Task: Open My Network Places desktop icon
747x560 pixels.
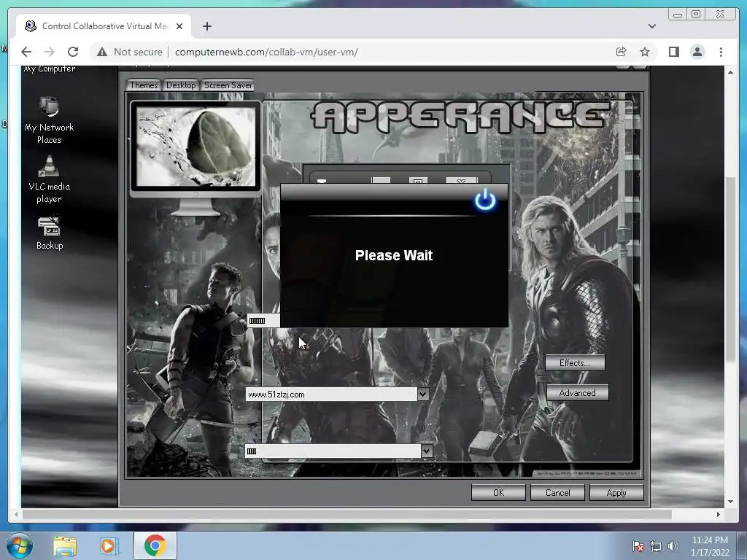Action: pos(49,119)
